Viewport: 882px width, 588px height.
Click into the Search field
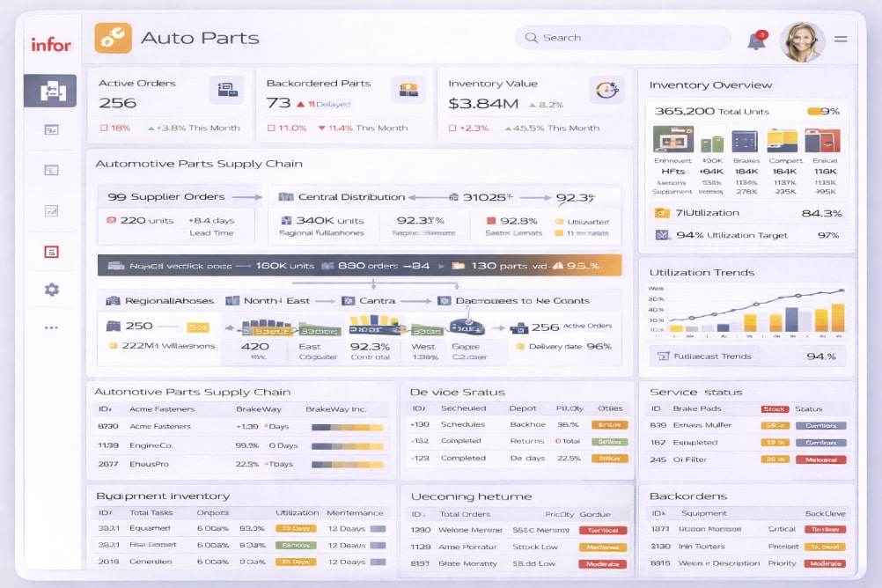[622, 38]
